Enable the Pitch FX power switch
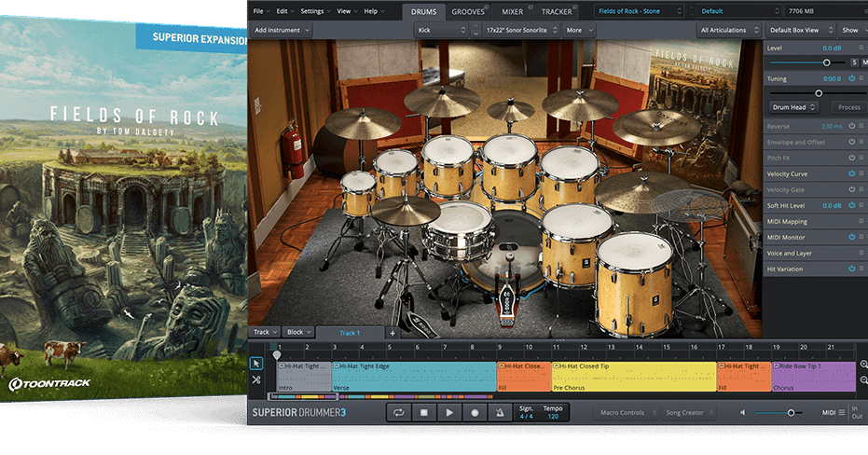This screenshot has height=455, width=868. 852,158
